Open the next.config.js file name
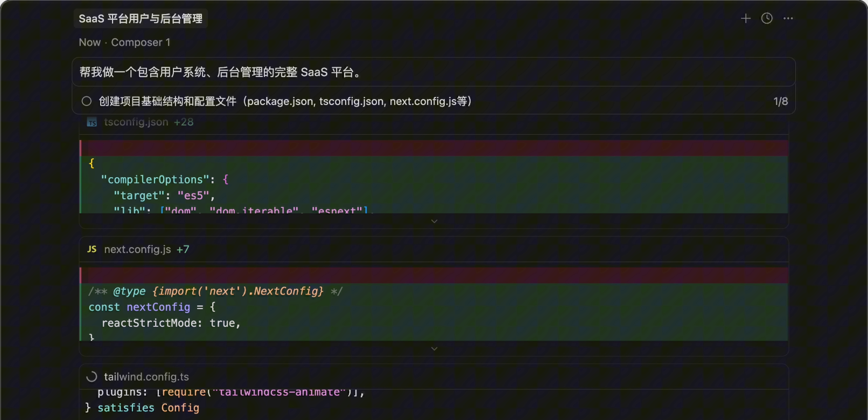 (x=137, y=249)
